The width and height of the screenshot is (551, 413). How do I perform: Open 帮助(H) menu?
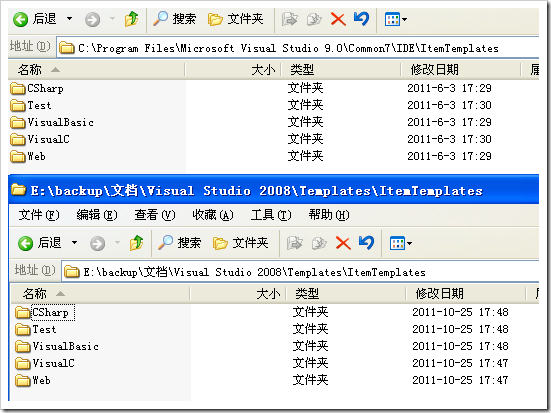tap(329, 215)
